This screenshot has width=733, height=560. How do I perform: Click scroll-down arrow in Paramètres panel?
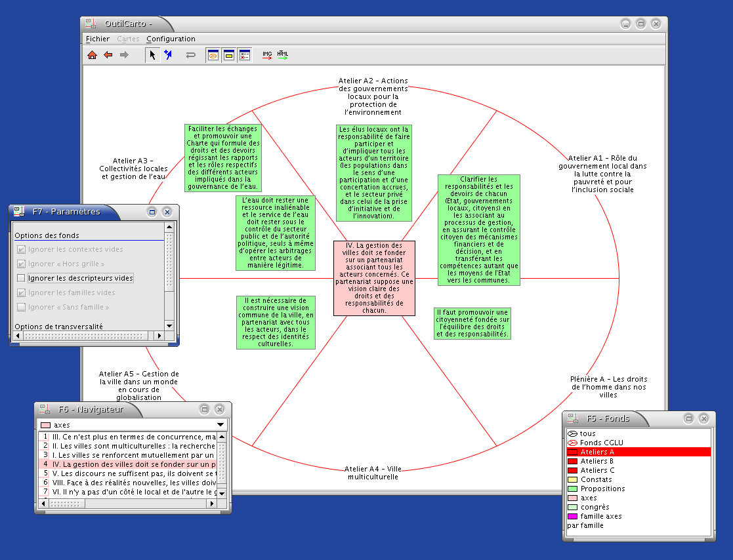coord(169,325)
